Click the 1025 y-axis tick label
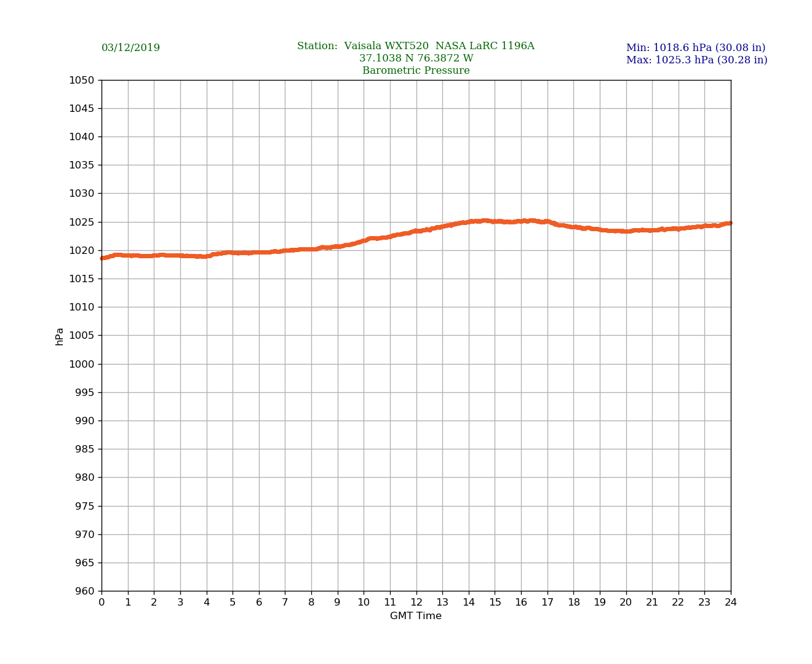Screen dimensions: 812x664 pyautogui.click(x=81, y=222)
